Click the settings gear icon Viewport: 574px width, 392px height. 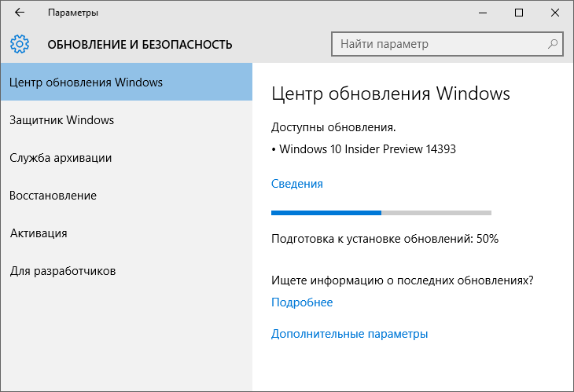pos(20,44)
